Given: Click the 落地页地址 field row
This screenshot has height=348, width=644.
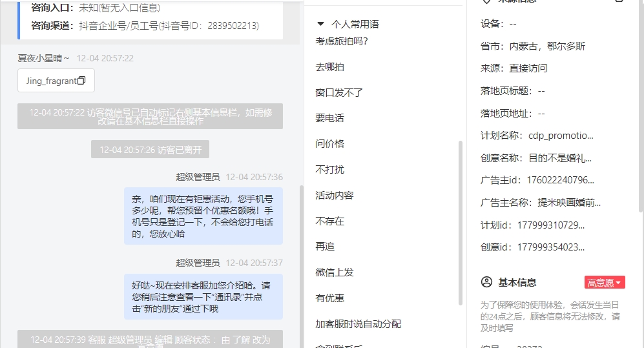Looking at the screenshot, I should pyautogui.click(x=513, y=113).
